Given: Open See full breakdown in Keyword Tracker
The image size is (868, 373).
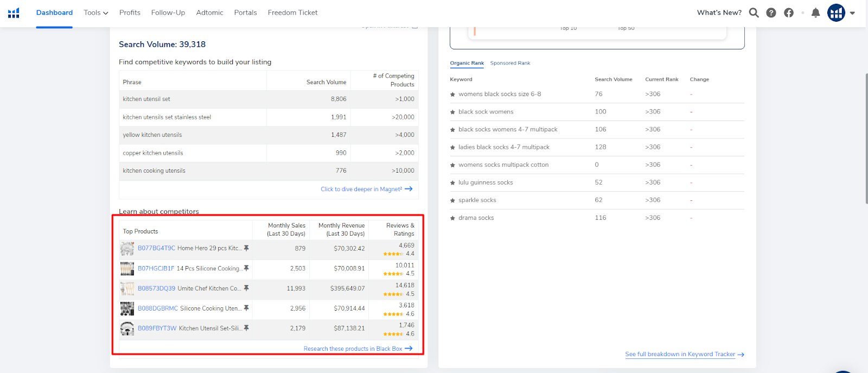Looking at the screenshot, I should 685,354.
